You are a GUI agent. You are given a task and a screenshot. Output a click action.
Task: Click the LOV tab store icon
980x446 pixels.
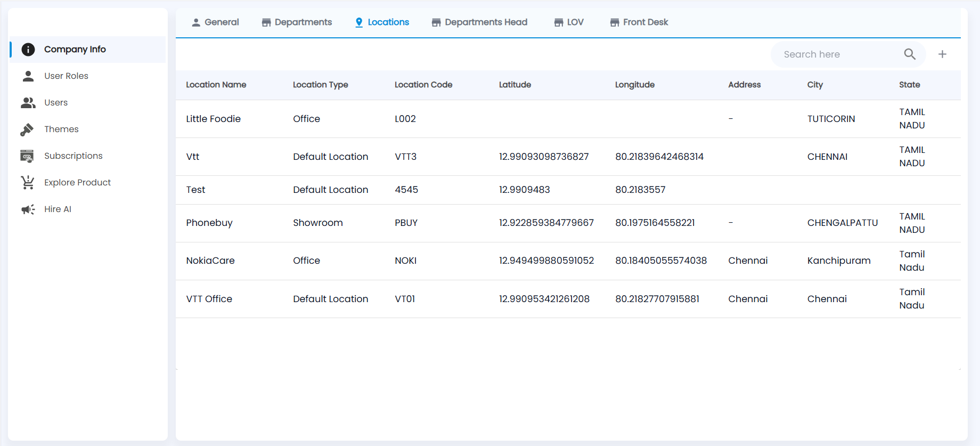click(x=559, y=22)
